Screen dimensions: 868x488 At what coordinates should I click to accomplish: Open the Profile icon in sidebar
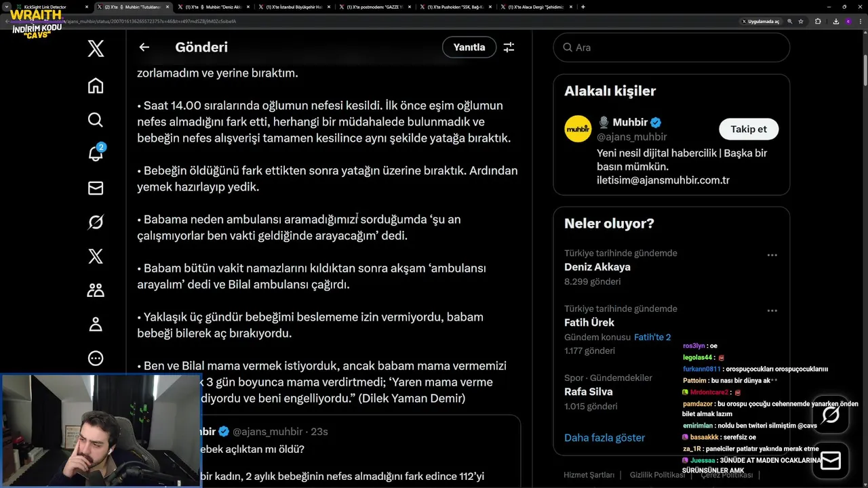[96, 324]
